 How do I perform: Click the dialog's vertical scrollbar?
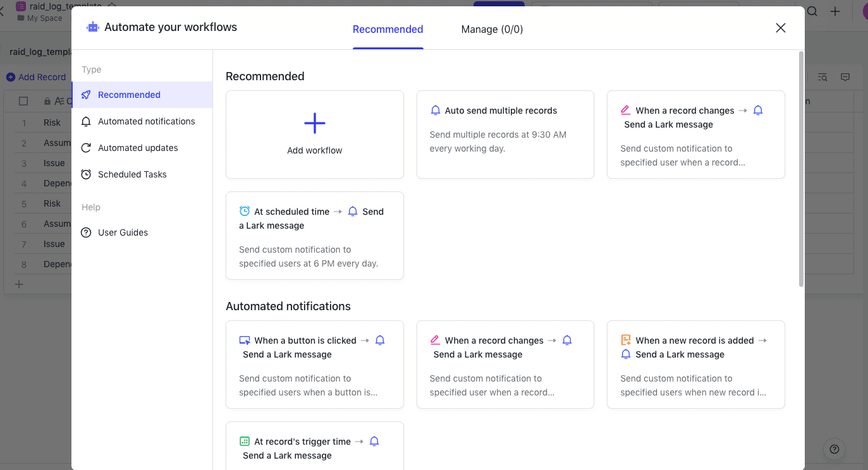[802, 169]
